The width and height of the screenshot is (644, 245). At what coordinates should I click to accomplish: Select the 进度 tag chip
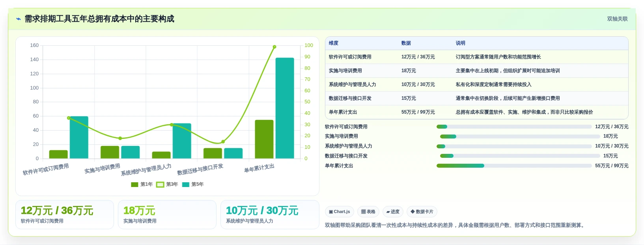click(393, 212)
